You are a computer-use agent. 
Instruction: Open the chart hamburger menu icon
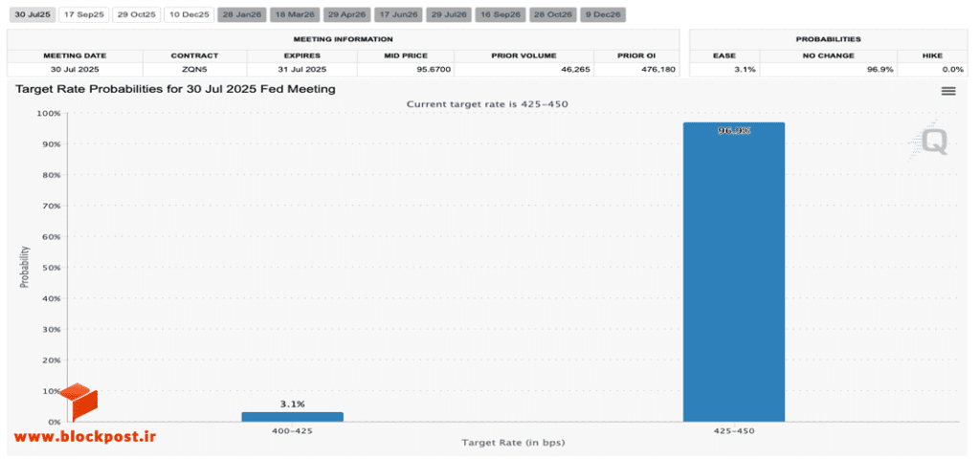948,91
